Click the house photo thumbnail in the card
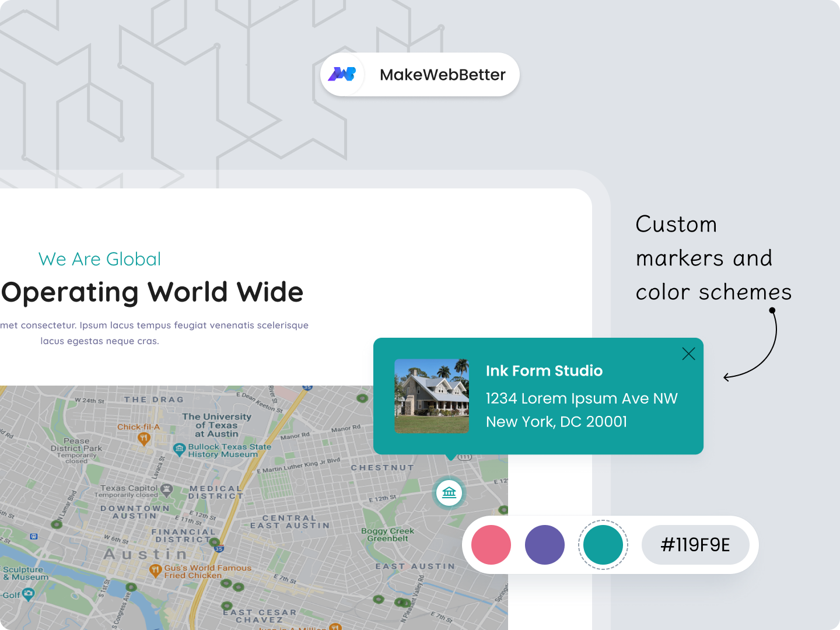840x630 pixels. click(432, 396)
